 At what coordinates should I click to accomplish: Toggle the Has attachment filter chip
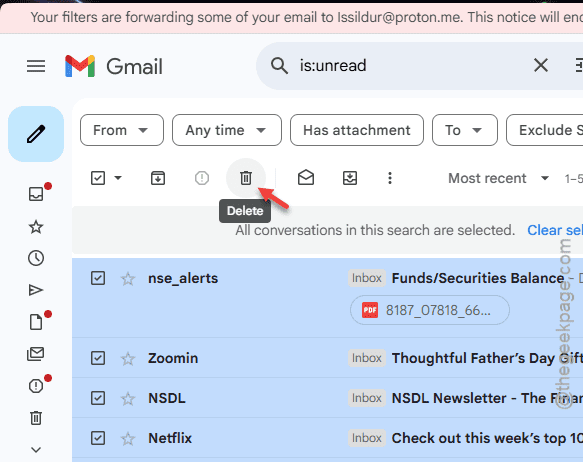pos(357,130)
